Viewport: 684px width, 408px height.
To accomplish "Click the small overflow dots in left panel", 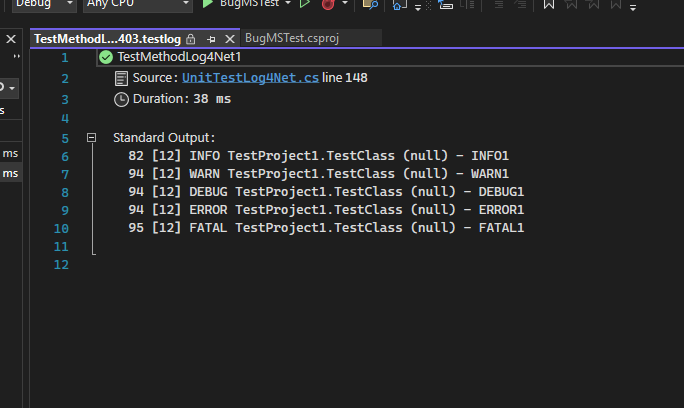I will [17, 56].
